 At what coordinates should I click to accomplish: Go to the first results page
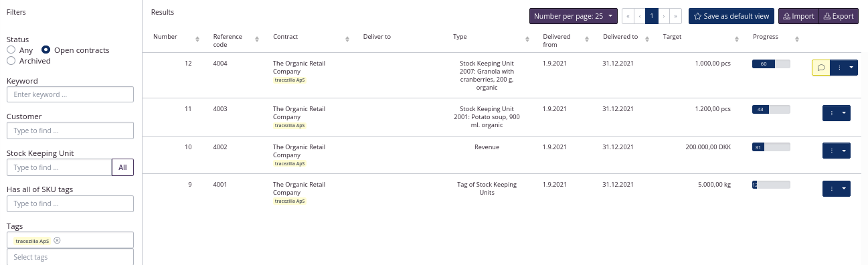coord(628,16)
